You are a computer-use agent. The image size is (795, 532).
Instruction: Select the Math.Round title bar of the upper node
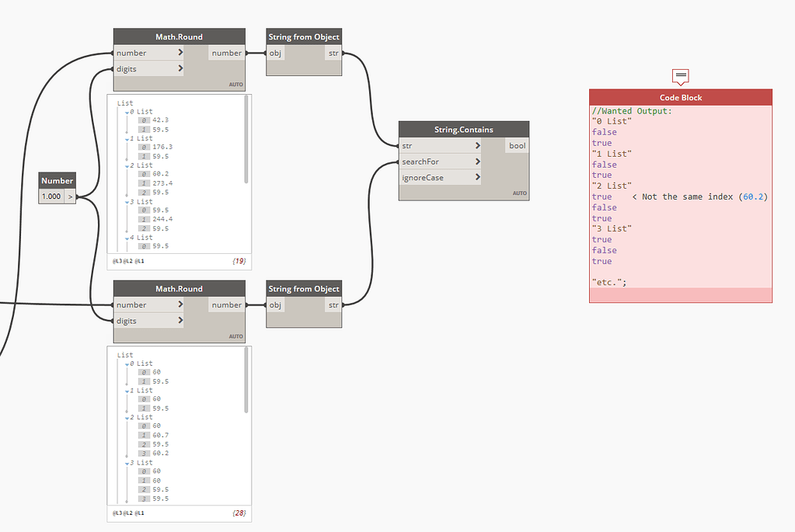[x=179, y=36]
